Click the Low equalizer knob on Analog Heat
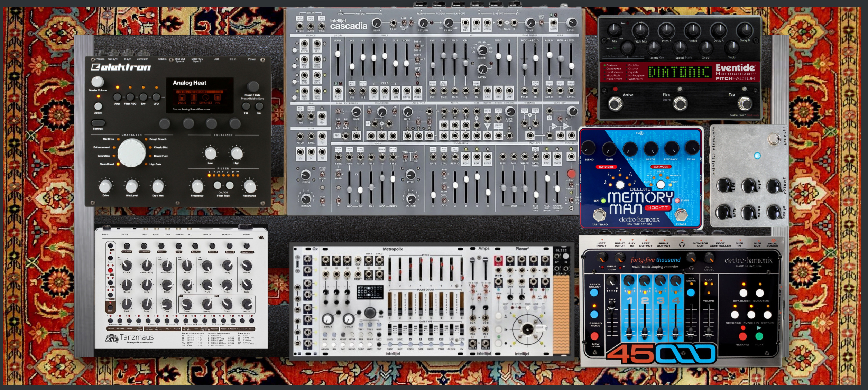Image resolution: width=868 pixels, height=390 pixels. pos(210,154)
